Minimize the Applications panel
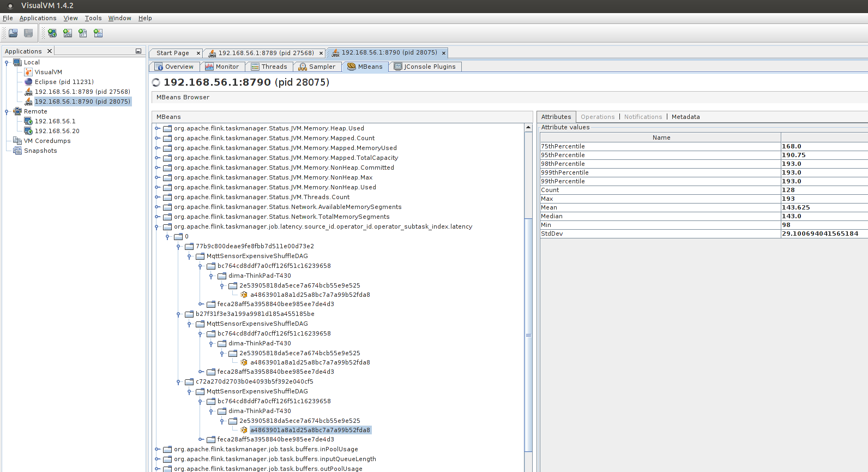Viewport: 868px width, 472px height. 138,51
